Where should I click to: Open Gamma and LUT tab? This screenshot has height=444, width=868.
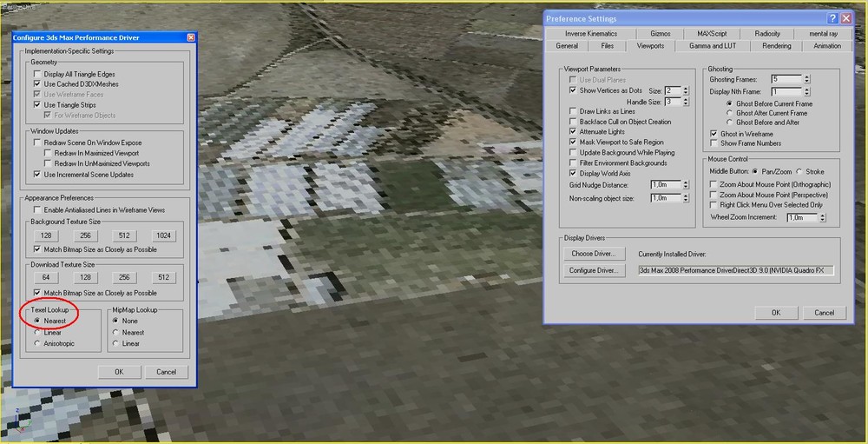[x=713, y=46]
